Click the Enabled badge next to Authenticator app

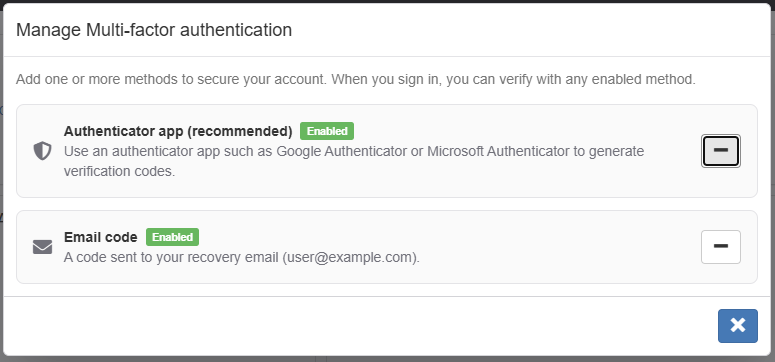point(327,131)
